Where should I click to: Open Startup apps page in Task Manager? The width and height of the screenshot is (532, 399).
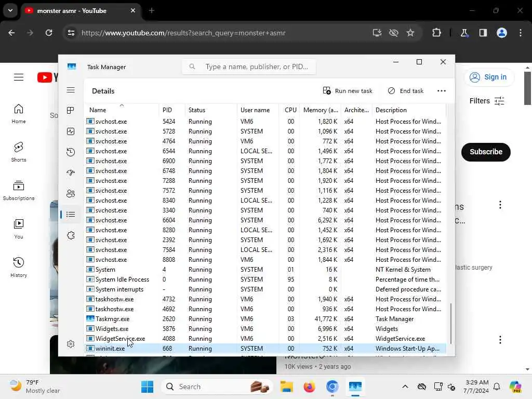pos(71,172)
